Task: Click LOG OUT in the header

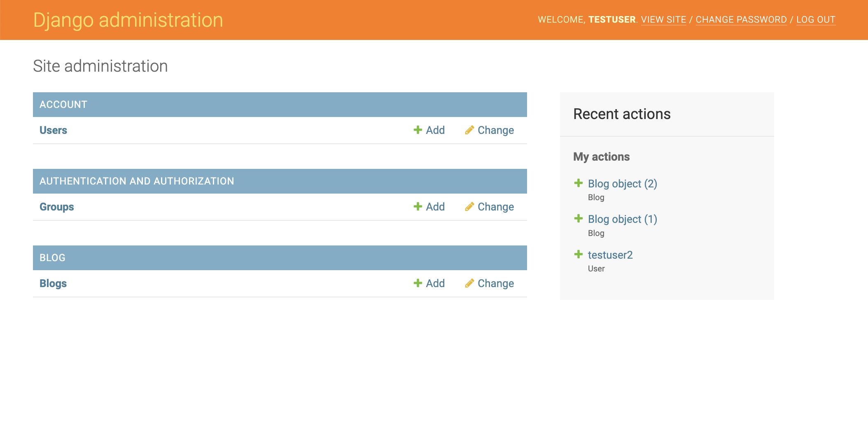Action: coord(816,19)
